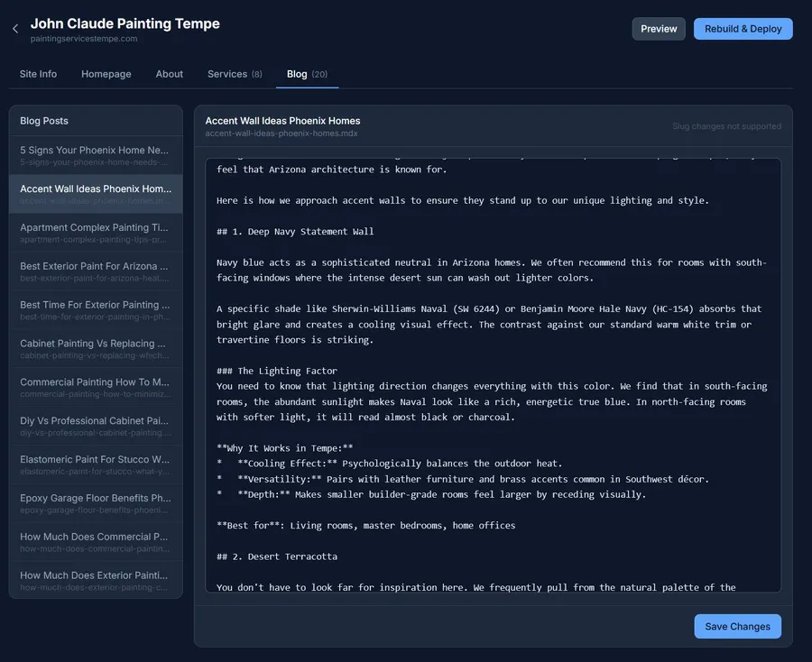The height and width of the screenshot is (662, 812).
Task: Select the Services tab
Action: [235, 74]
